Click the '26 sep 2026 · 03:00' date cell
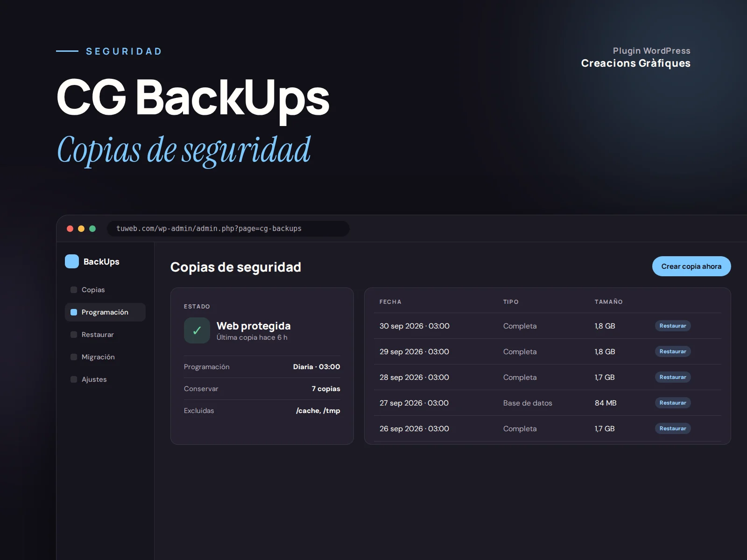Screen dimensions: 747x560 click(414, 428)
